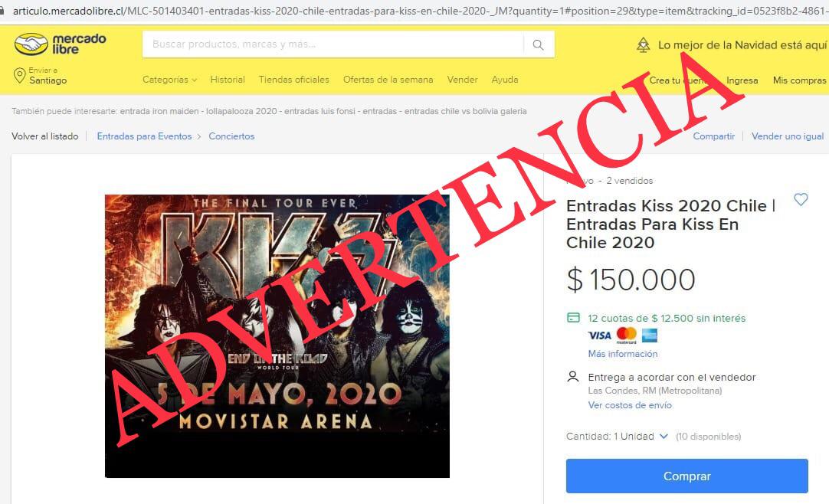Follow the Más información link
Viewport: 829px width, 504px height.
tap(623, 354)
